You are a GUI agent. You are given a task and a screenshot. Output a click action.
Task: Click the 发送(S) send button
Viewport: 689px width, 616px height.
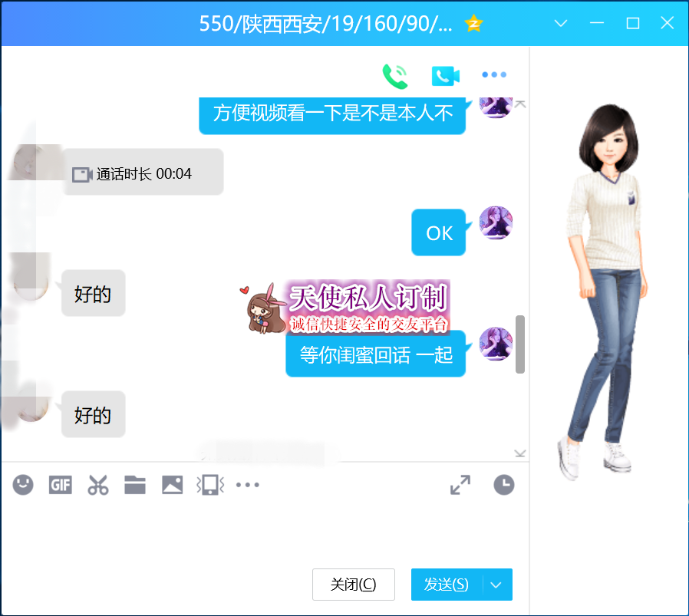pyautogui.click(x=447, y=585)
